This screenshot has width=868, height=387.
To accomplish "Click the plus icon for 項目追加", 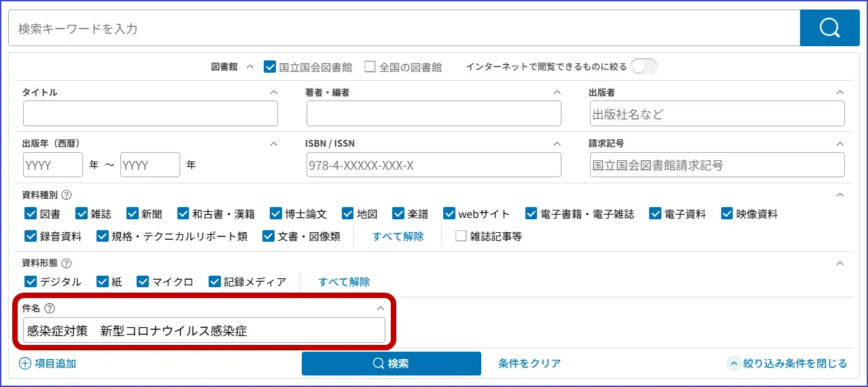I will [25, 364].
